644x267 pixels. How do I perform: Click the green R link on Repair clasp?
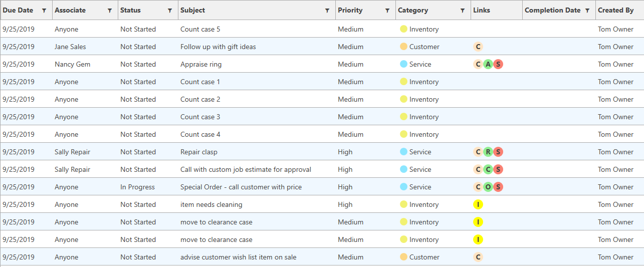point(488,152)
